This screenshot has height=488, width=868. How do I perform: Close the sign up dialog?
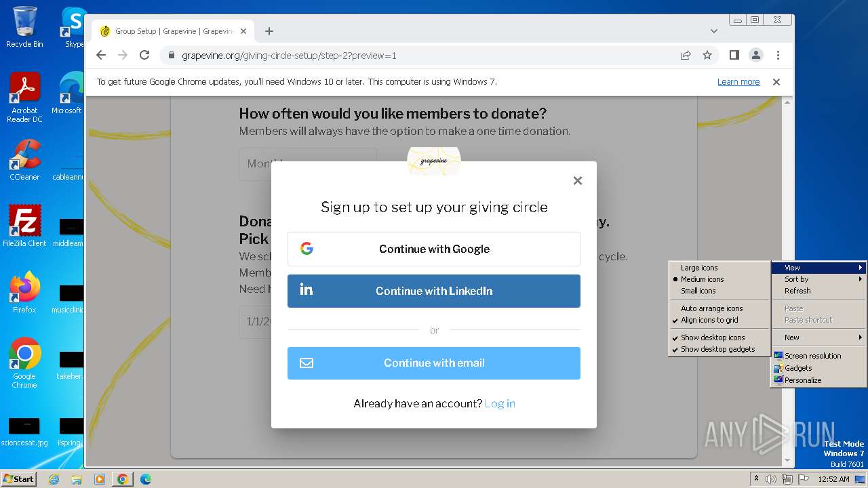pos(578,180)
